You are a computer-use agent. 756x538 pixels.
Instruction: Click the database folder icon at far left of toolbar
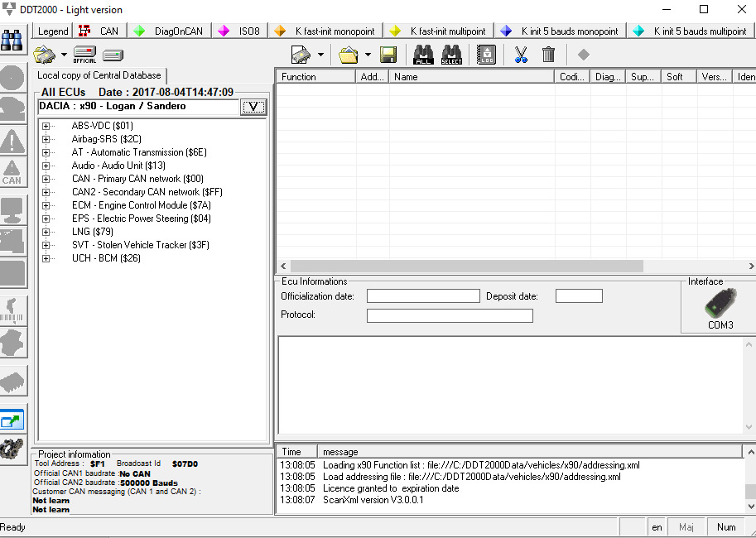click(45, 55)
